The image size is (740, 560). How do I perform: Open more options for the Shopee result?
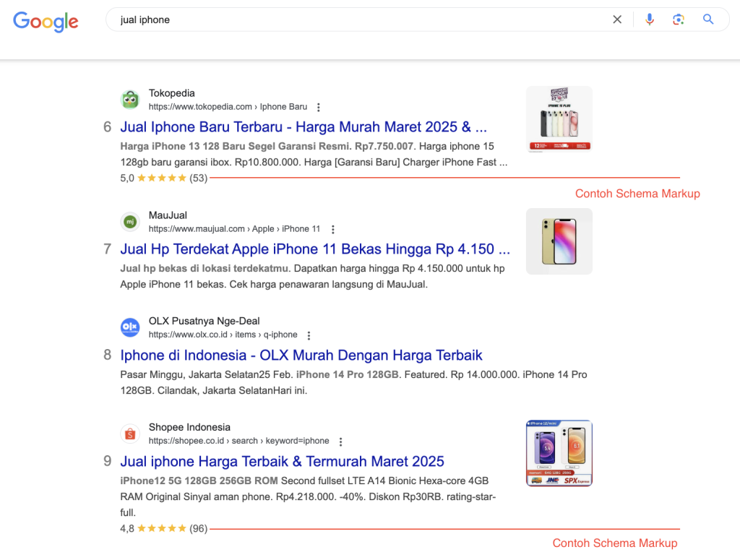pos(340,441)
